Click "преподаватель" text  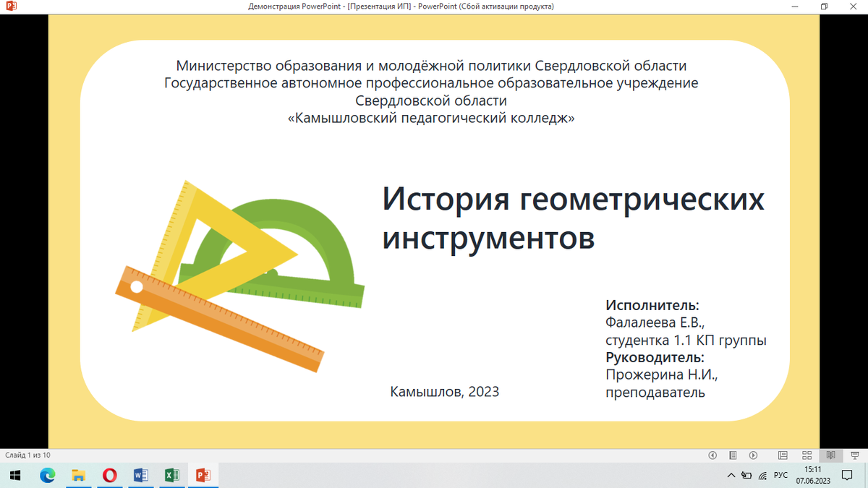655,393
